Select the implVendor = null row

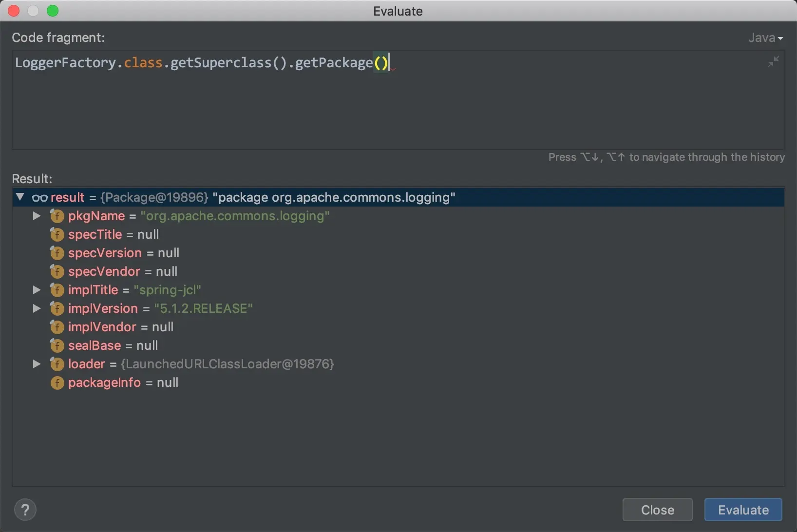[398, 327]
